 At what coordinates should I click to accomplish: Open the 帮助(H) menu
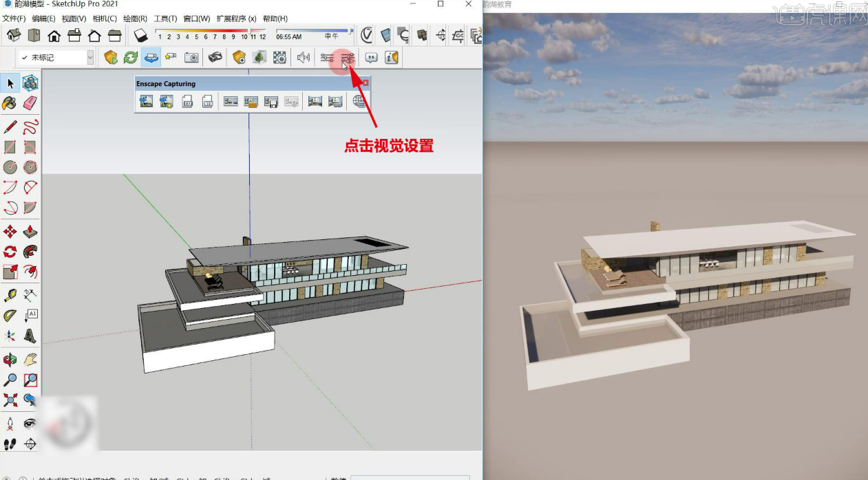[x=275, y=19]
